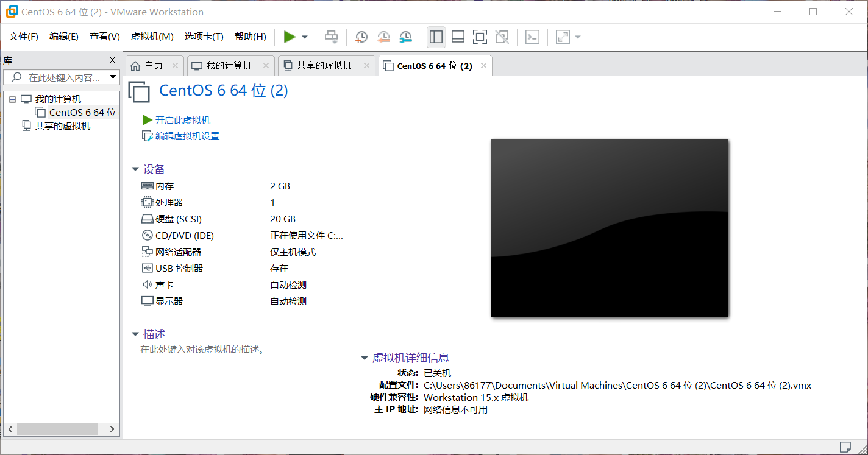Click the 显示器 display device icon
Viewport: 868px width, 455px height.
pos(147,301)
